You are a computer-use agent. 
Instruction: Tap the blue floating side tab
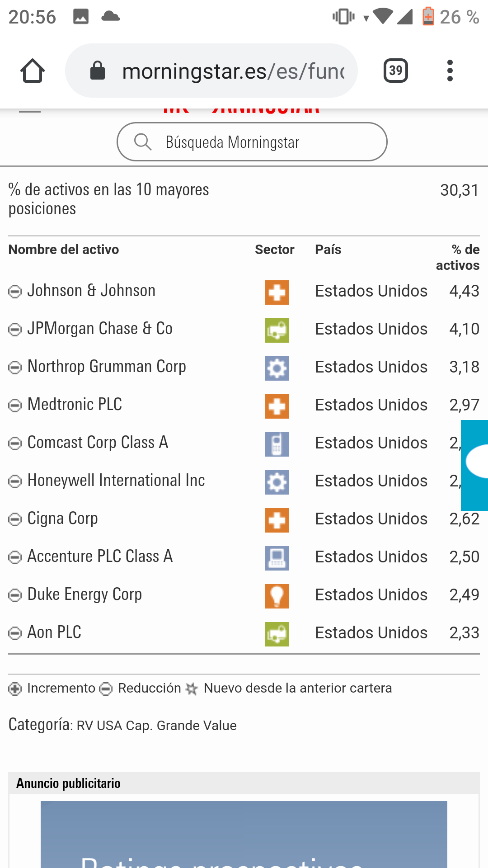click(475, 465)
